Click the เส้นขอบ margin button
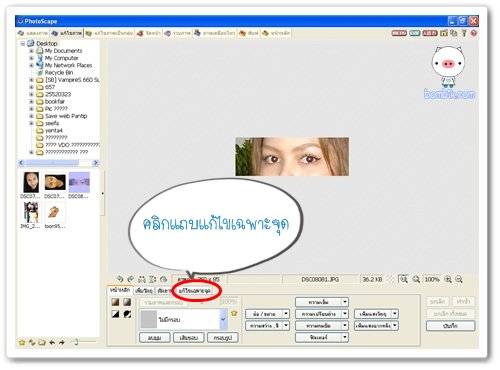Viewport: 500px width, 370px height. click(x=189, y=337)
